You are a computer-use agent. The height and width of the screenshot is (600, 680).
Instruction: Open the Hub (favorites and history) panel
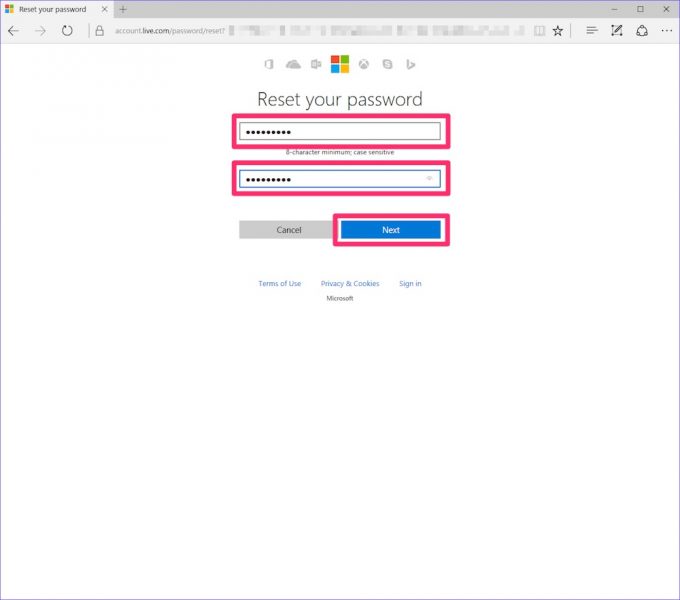592,30
